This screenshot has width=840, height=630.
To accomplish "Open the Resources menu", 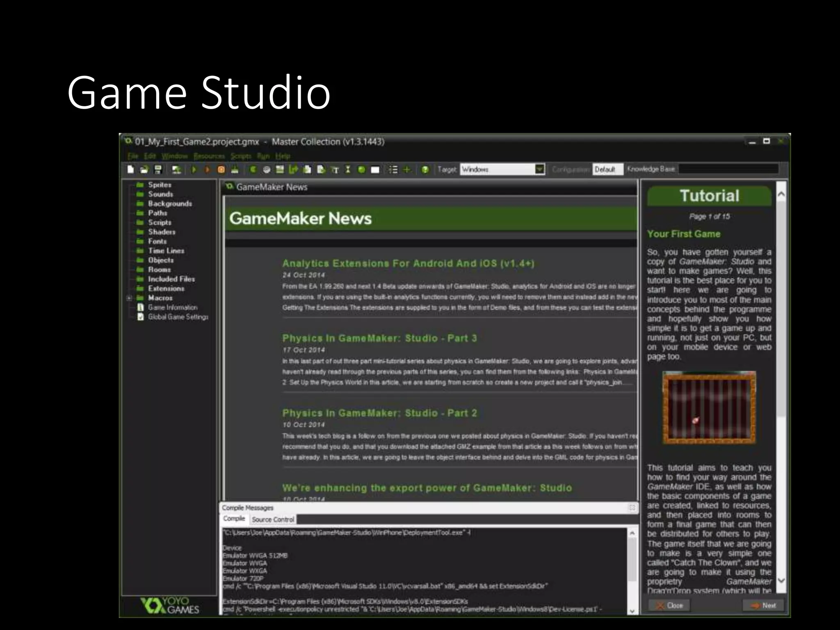I will [209, 156].
